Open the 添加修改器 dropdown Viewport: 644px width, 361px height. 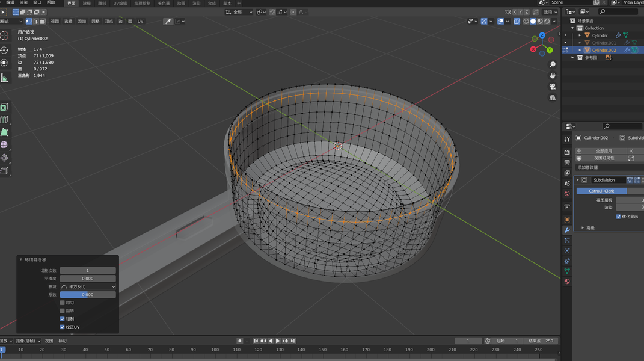point(610,168)
